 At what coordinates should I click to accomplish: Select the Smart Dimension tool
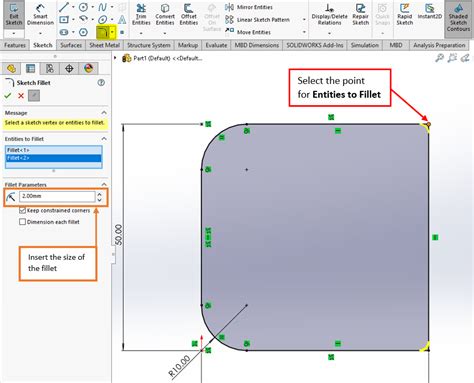[x=40, y=15]
